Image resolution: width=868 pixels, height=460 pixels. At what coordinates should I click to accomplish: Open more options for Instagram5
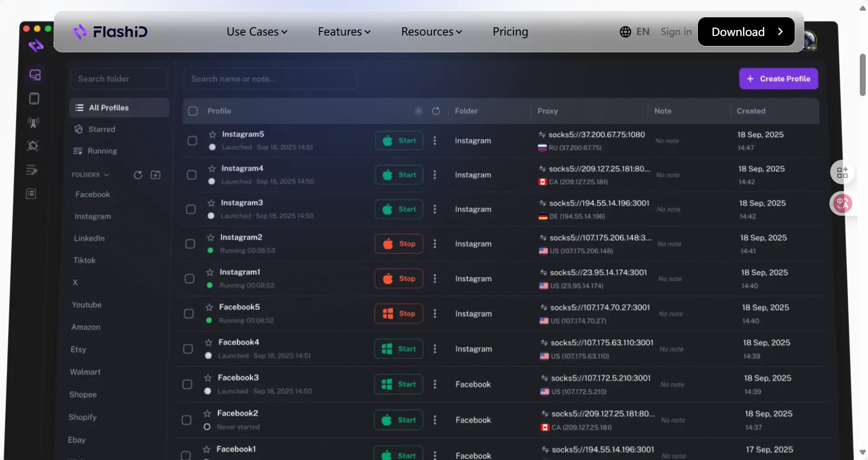click(435, 141)
